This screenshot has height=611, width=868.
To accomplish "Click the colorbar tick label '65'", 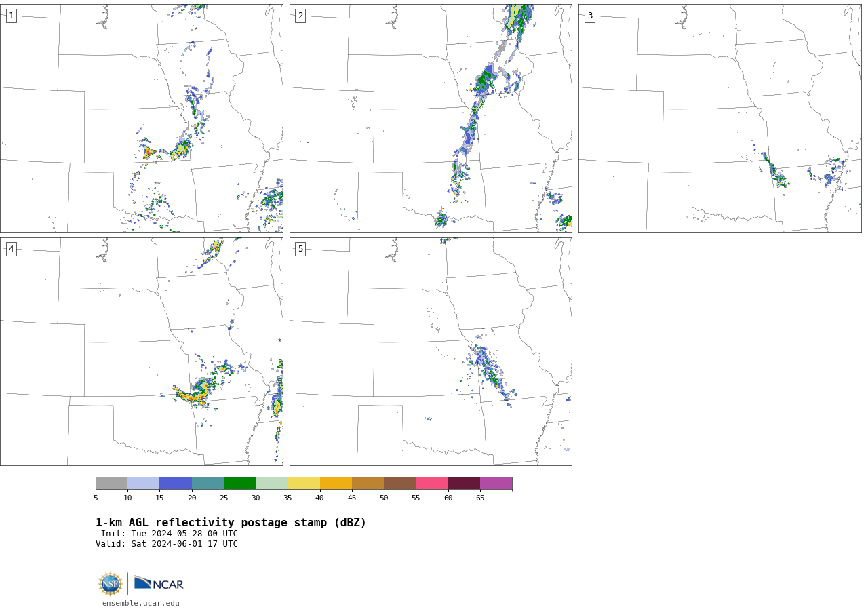I will [480, 498].
